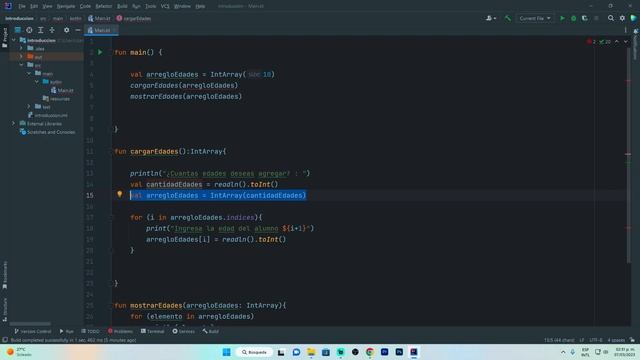Image resolution: width=640 pixels, height=360 pixels.
Task: Expand the test folder
Action: 29,107
